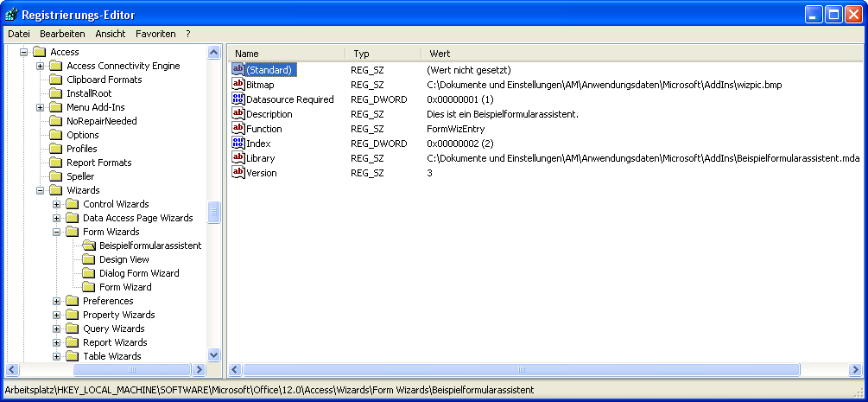Collapse the Wizards tree node
Screen dimensions: 868x402
click(x=41, y=190)
